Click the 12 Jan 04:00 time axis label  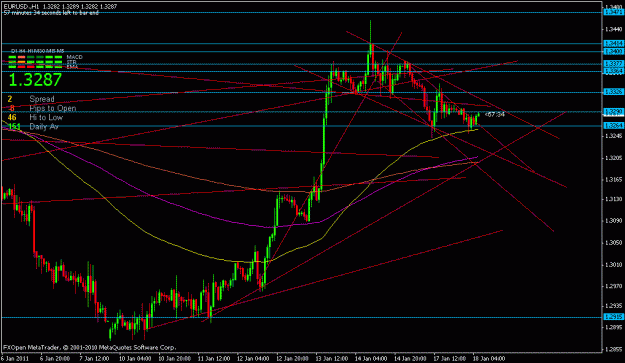(x=254, y=359)
